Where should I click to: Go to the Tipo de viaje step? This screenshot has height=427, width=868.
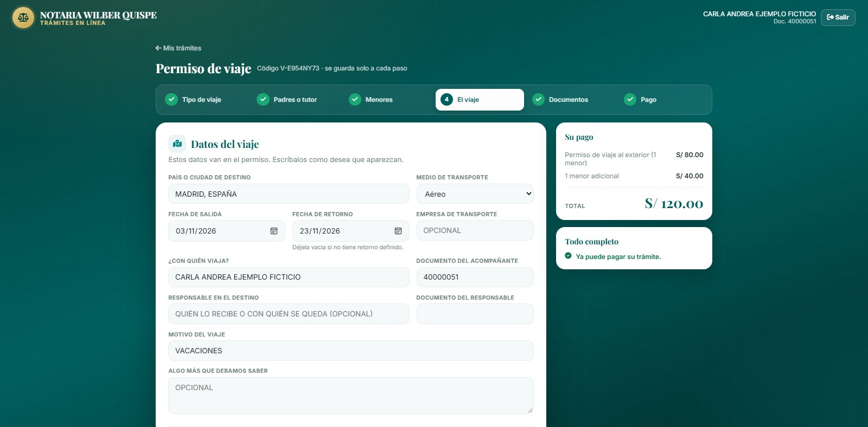pyautogui.click(x=205, y=100)
